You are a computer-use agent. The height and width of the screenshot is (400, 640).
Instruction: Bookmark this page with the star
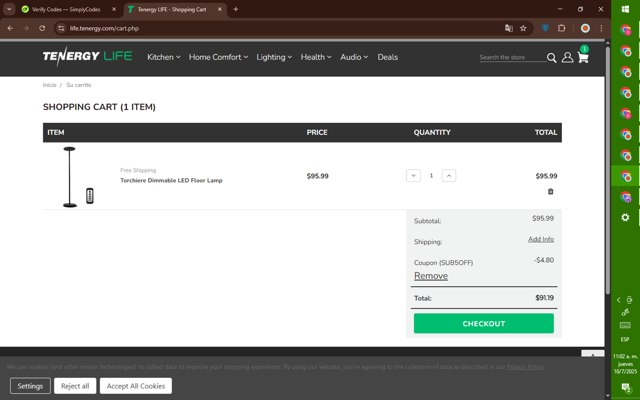click(523, 28)
